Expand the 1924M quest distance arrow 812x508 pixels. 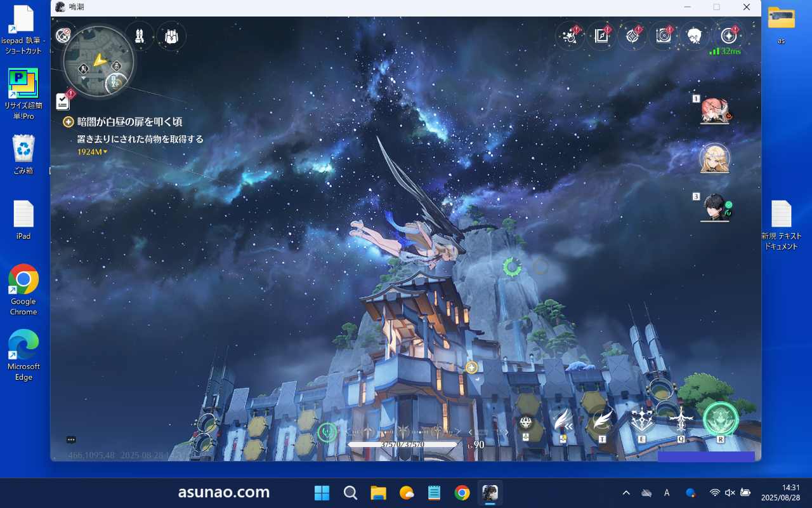pyautogui.click(x=105, y=152)
